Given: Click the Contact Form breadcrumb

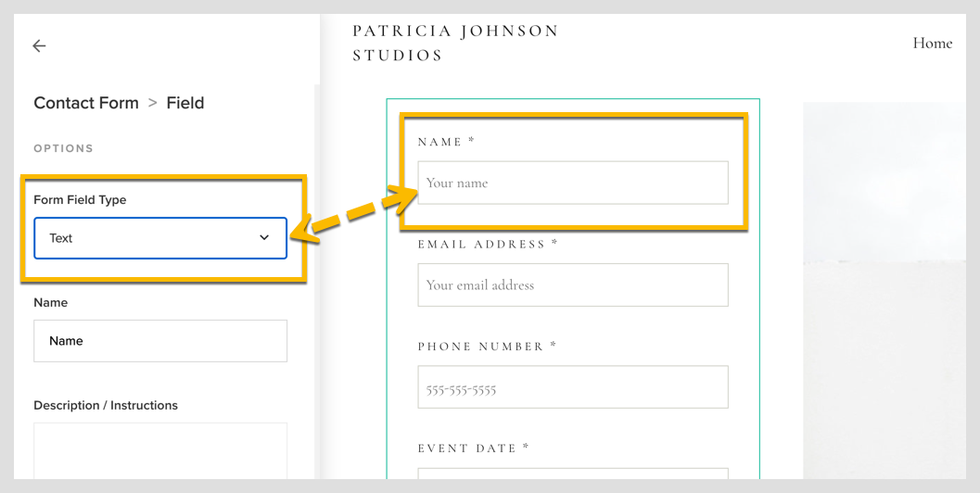Looking at the screenshot, I should tap(86, 103).
